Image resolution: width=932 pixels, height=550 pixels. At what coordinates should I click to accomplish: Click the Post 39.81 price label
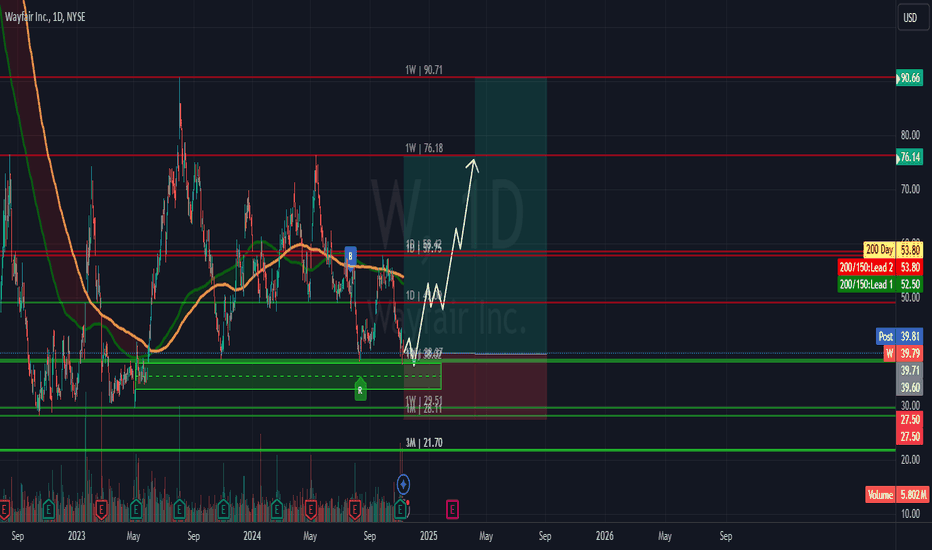[x=899, y=337]
